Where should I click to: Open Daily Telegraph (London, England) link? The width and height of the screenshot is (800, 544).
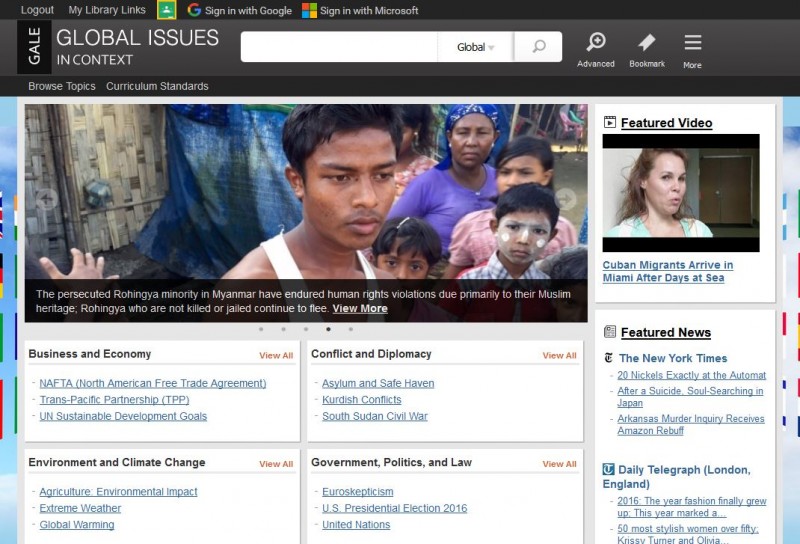[x=677, y=477]
